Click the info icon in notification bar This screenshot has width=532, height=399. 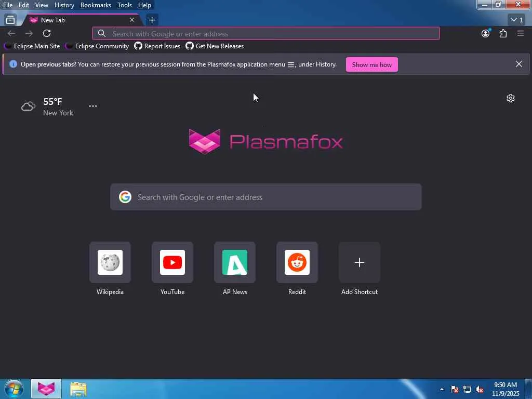pos(13,64)
